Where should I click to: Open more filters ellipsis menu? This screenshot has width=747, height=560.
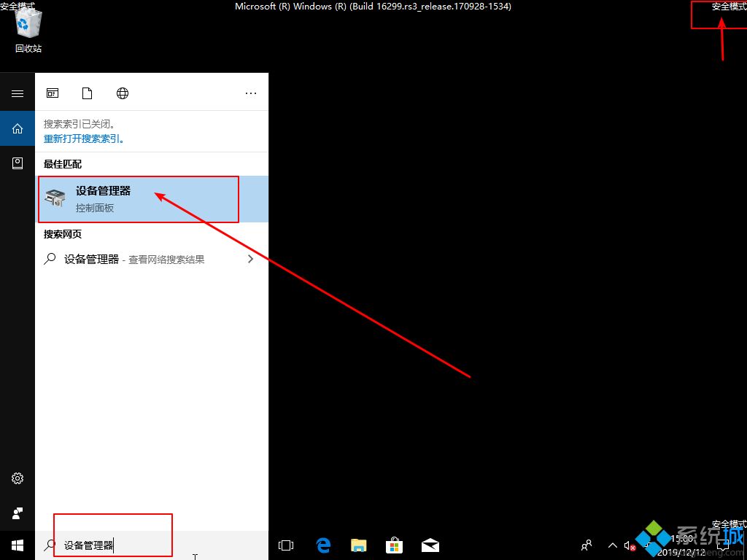251,93
